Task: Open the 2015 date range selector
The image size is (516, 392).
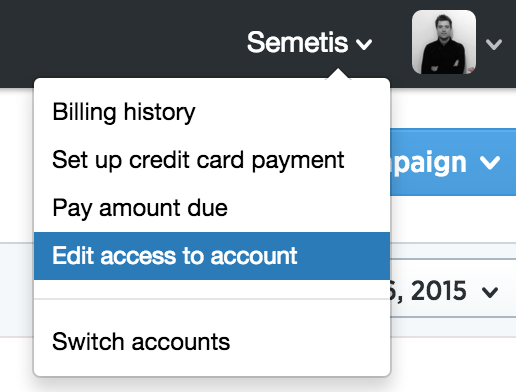Action: coord(453,291)
